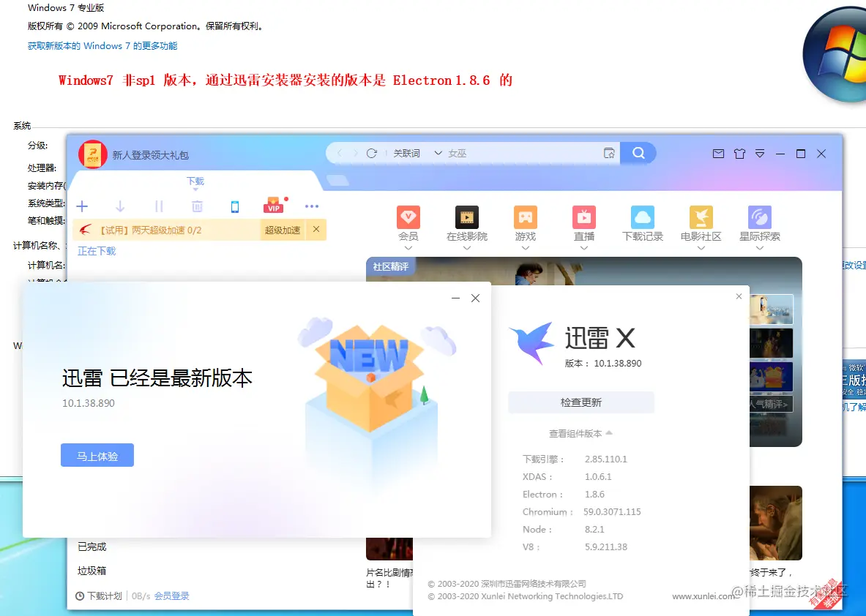Click the start download arrow icon
This screenshot has width=866, height=616.
[120, 206]
